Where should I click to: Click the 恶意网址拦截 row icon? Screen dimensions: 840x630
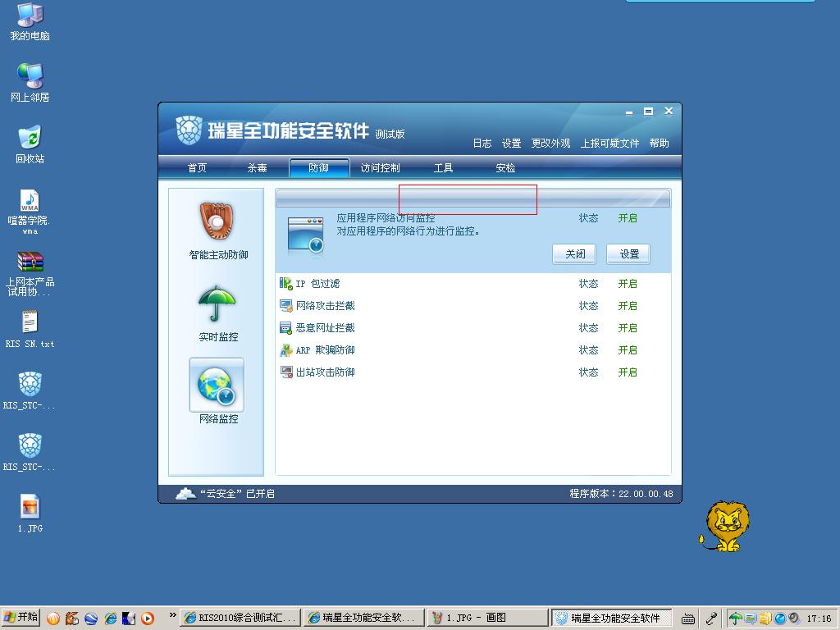(286, 328)
